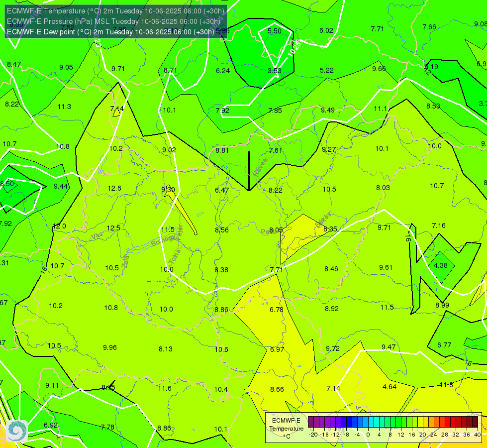
Task: Click the 8.53 dew point value
Action: click(x=433, y=107)
